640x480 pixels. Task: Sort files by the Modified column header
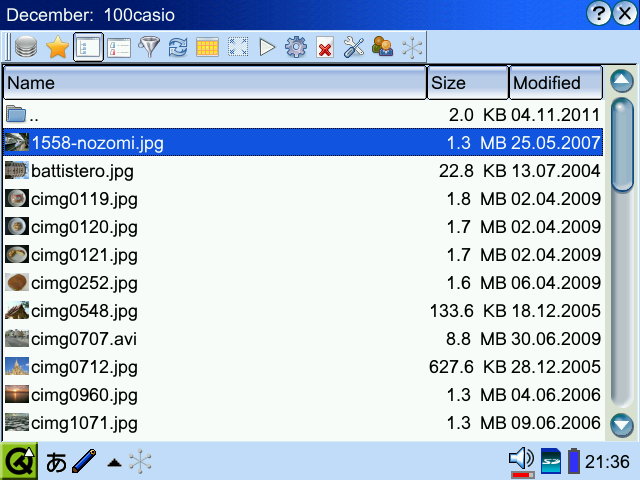[x=556, y=83]
